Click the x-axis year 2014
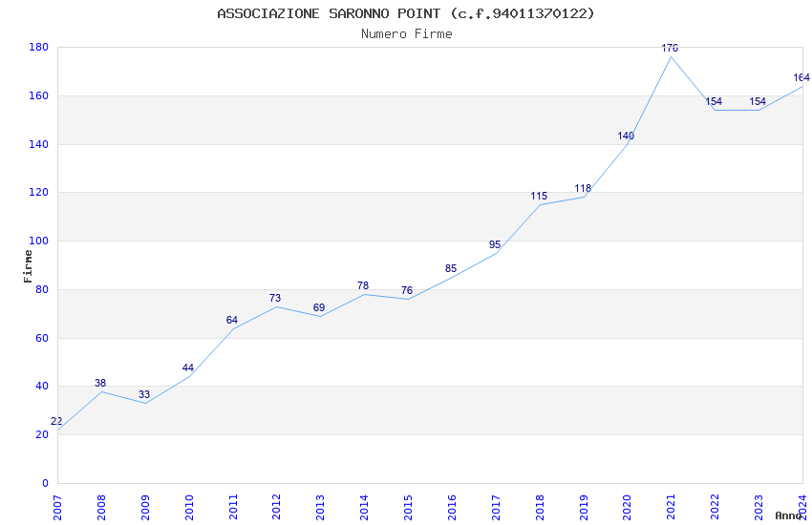The height and width of the screenshot is (525, 812). click(x=364, y=507)
